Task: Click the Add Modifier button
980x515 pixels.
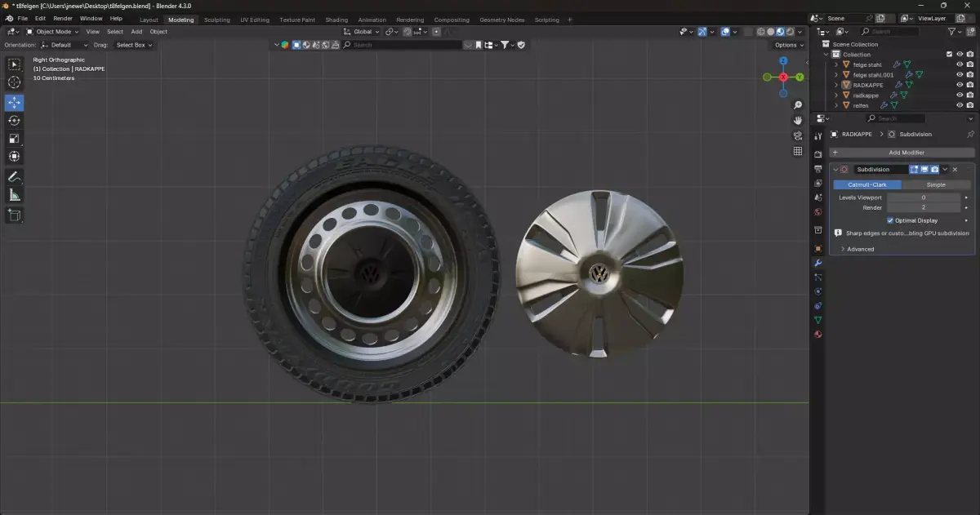Action: [x=902, y=153]
